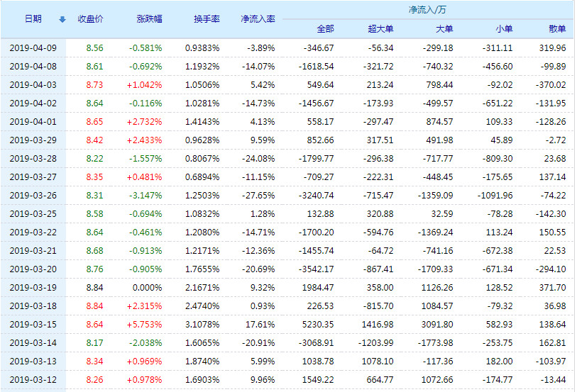577x392 pixels.
Task: Click net inflow rate -3.89%
Action: click(x=261, y=48)
